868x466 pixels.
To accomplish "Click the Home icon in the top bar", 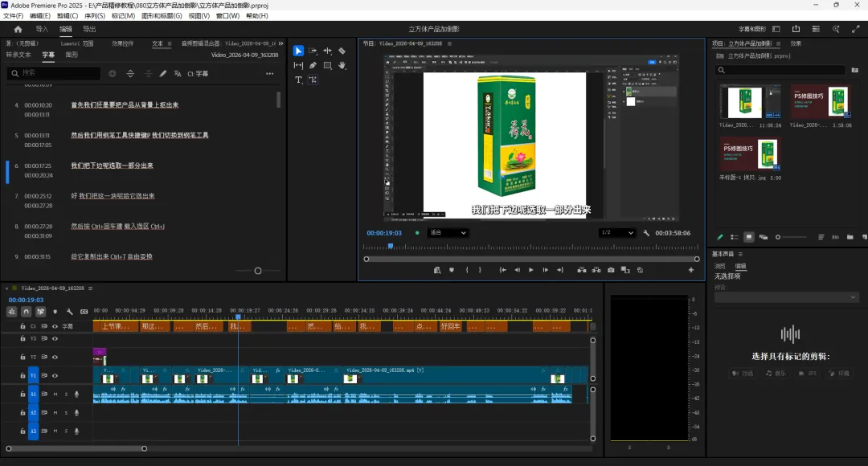I will coord(18,30).
